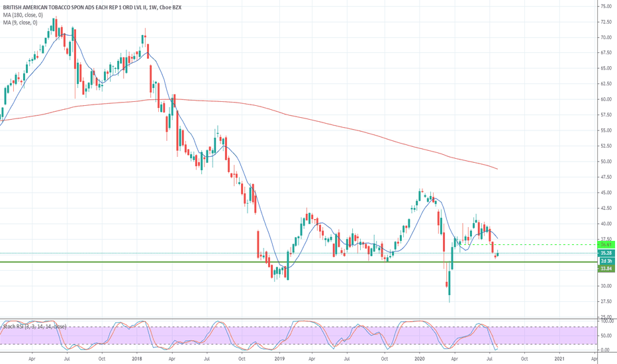617x364 pixels.
Task: Click the green 36.61 price tag
Action: pos(606,245)
